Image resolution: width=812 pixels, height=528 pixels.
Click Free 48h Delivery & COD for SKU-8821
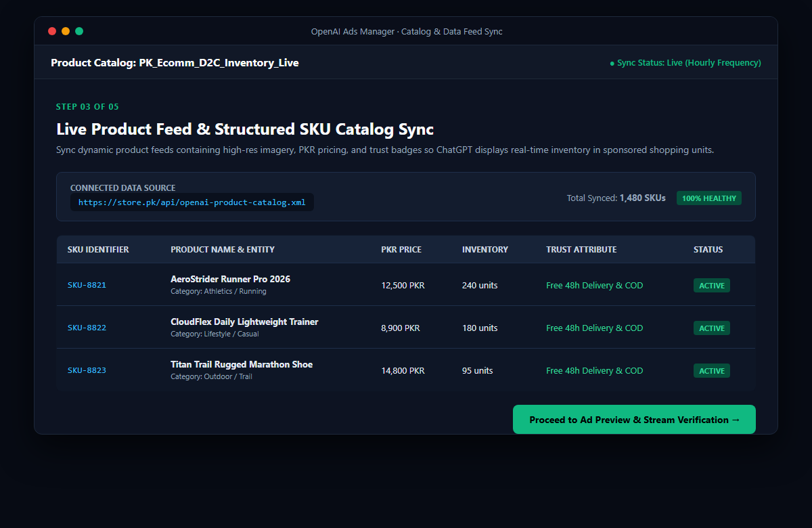tap(595, 286)
